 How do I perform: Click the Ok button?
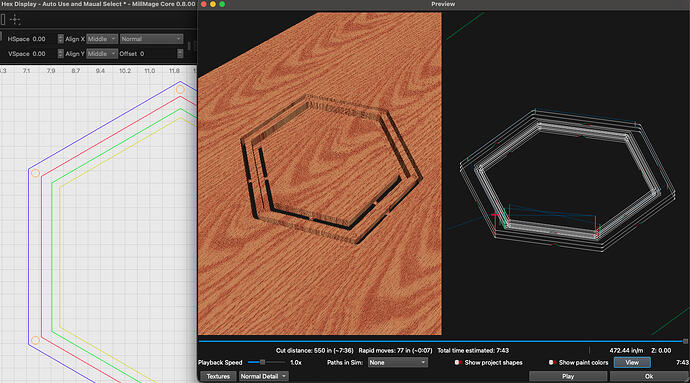[x=649, y=376]
